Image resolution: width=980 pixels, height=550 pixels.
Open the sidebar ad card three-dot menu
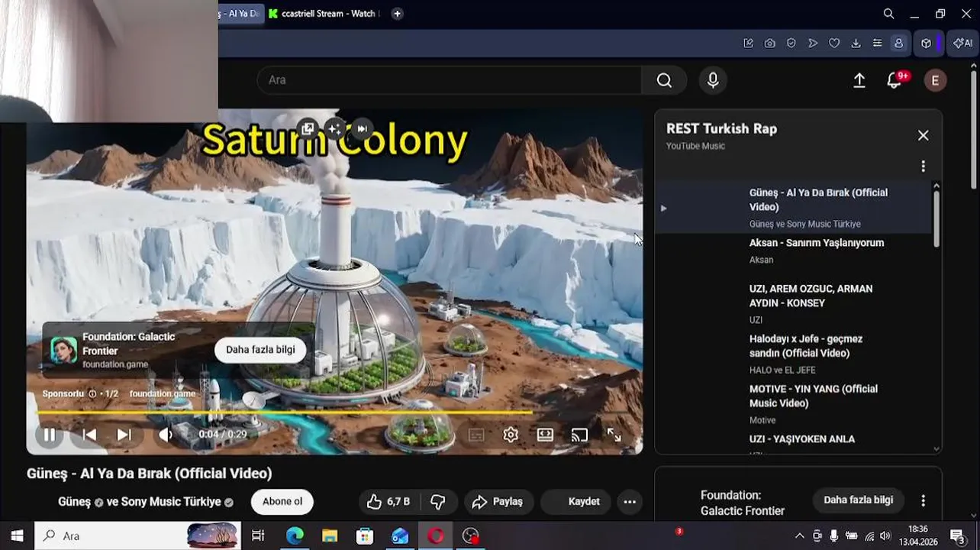coord(923,501)
